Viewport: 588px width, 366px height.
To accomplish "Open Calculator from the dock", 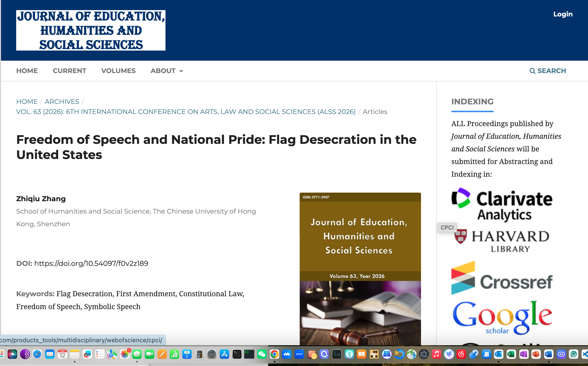I will tap(199, 354).
